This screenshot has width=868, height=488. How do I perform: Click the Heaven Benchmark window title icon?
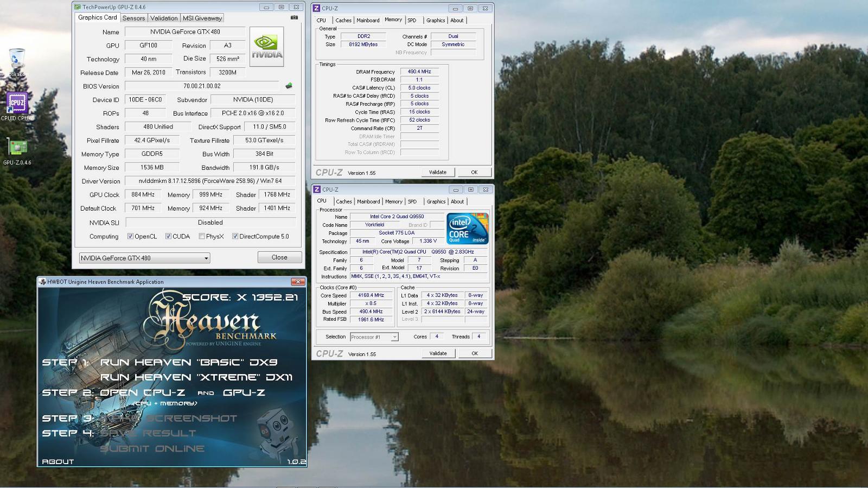coord(42,282)
